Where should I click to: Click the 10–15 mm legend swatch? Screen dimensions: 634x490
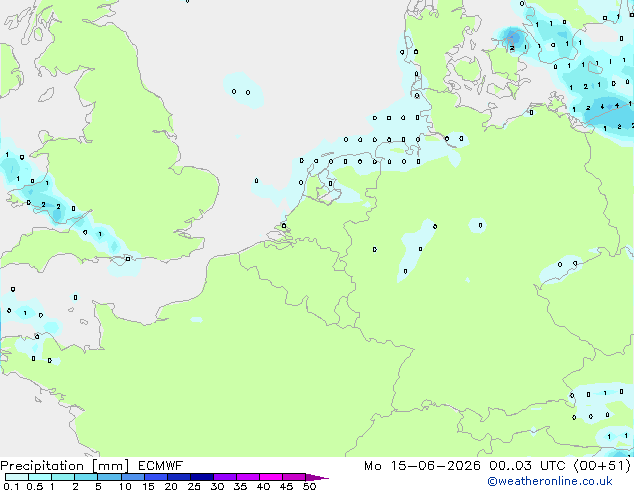tap(132, 477)
